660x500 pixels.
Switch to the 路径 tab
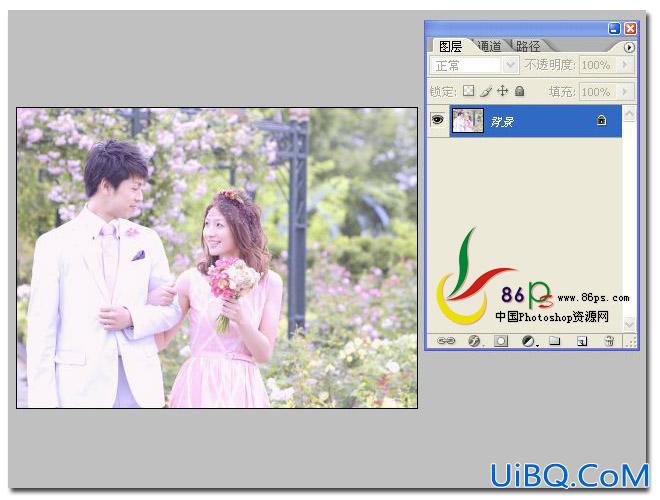point(528,46)
